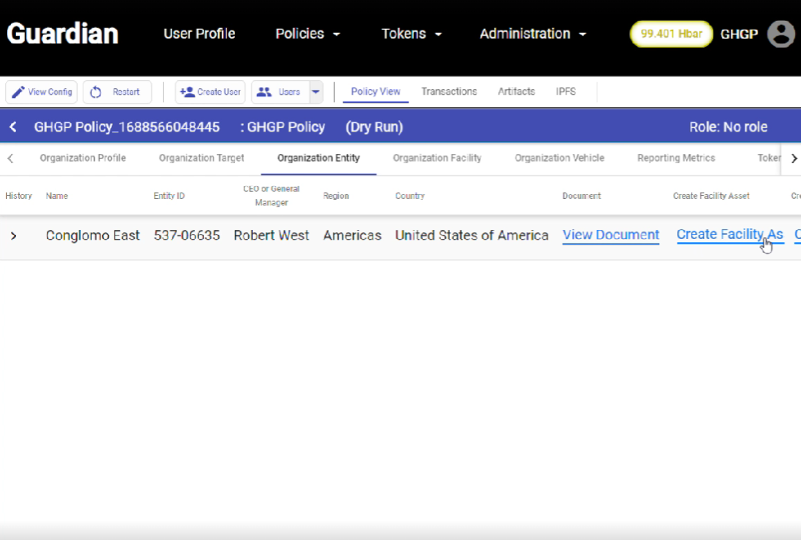Expand the Conglomo East row history
802x540 pixels.
14,236
